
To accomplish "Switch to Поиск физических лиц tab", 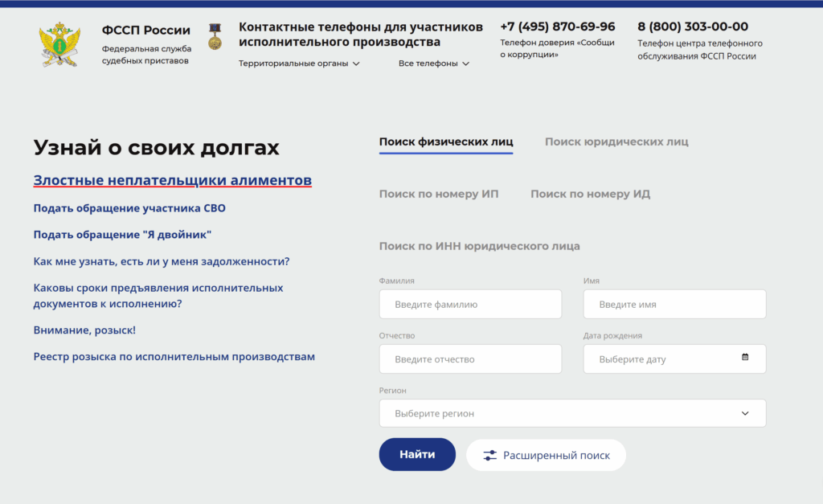I will click(446, 141).
